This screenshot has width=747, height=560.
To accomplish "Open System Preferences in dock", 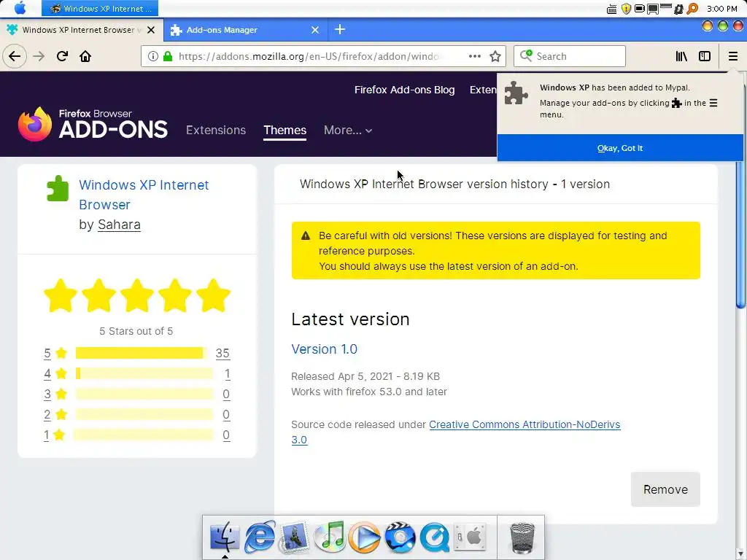I will (x=470, y=537).
